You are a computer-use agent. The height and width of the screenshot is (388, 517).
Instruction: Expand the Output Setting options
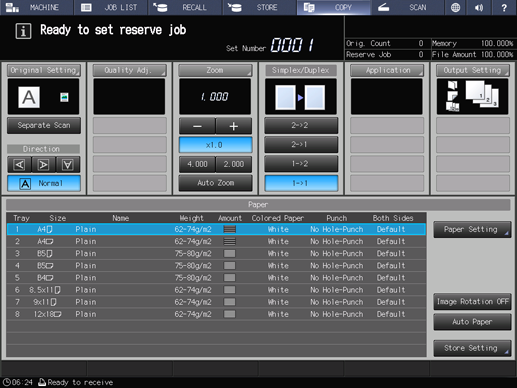click(473, 70)
